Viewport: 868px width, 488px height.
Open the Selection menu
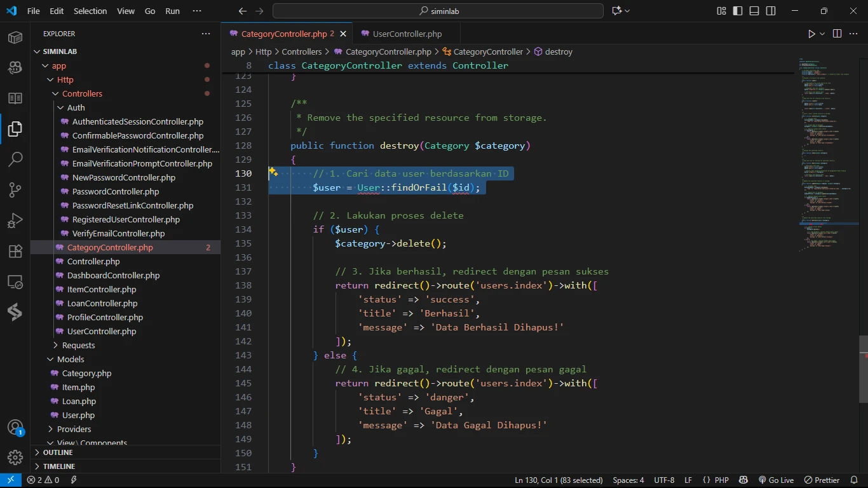coord(90,11)
